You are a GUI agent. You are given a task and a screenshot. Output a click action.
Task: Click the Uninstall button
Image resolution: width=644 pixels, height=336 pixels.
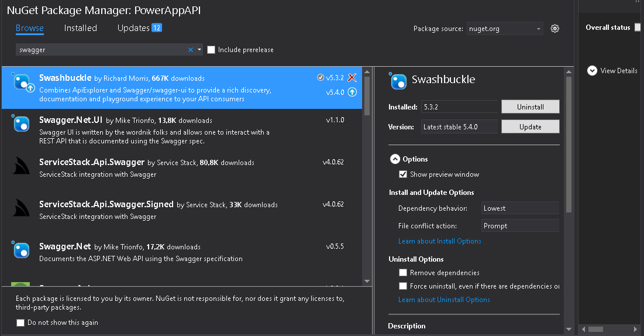click(x=530, y=107)
